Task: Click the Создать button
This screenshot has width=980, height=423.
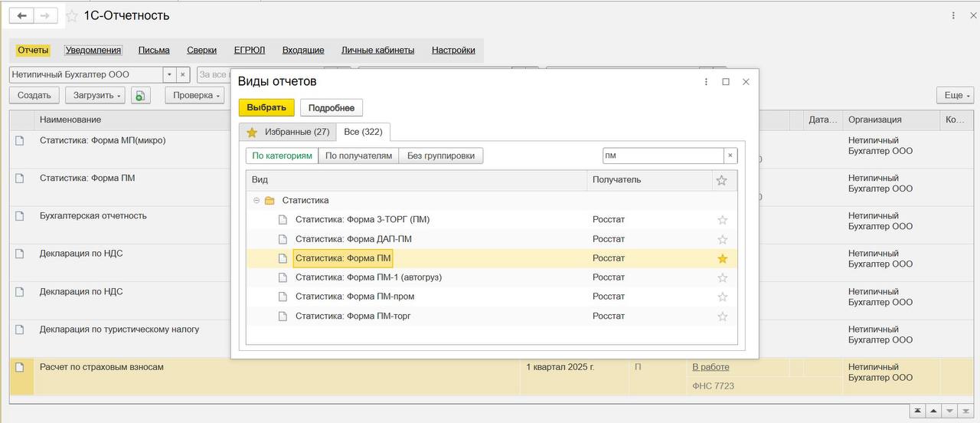Action: coord(34,95)
